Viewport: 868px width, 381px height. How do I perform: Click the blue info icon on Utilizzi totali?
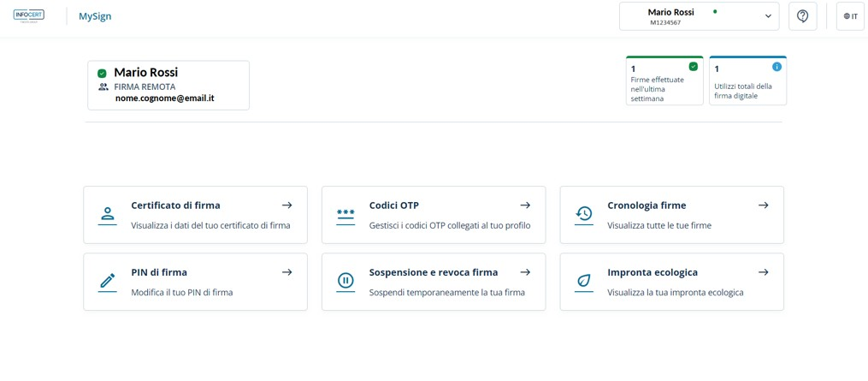(x=776, y=67)
